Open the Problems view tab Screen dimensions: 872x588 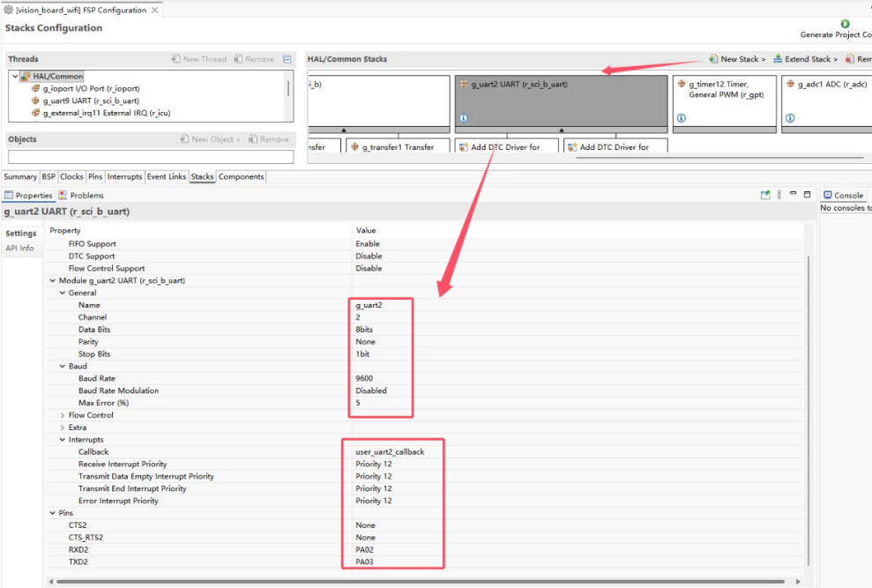(x=81, y=195)
